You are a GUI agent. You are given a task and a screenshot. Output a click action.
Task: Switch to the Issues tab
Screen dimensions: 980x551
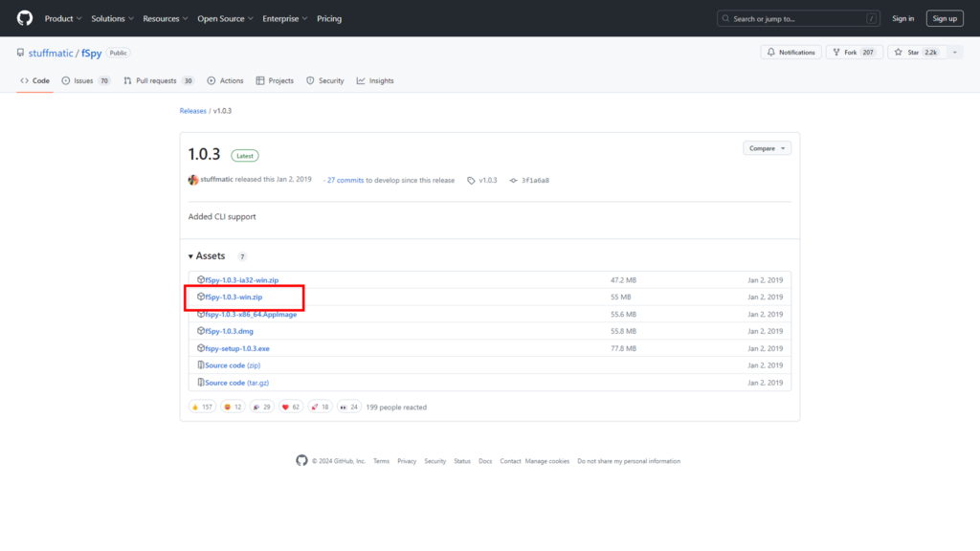tap(84, 81)
